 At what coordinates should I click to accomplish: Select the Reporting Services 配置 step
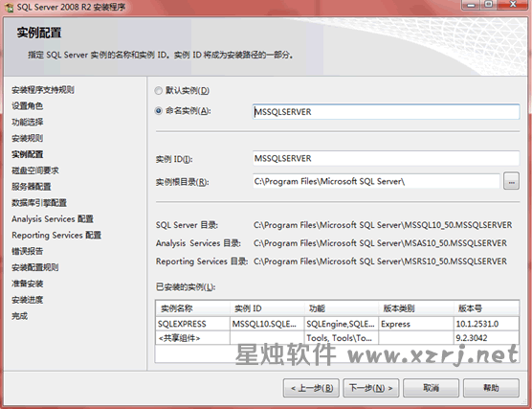56,235
